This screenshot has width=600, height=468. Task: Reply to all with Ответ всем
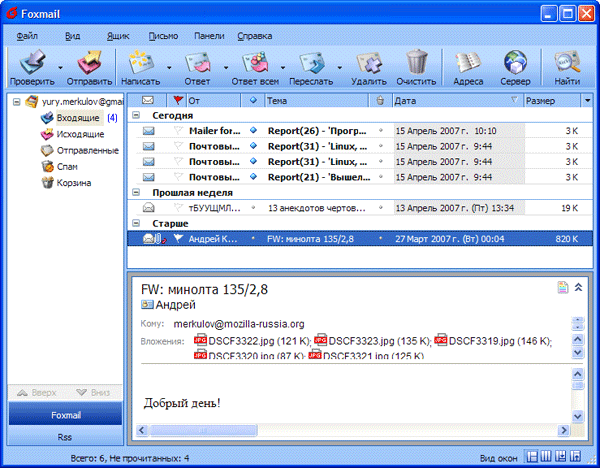pos(255,68)
